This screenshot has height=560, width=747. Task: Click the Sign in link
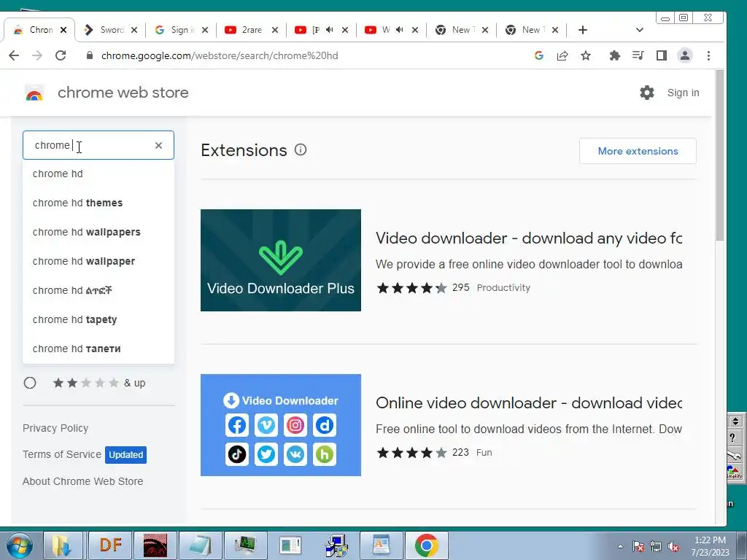(683, 93)
